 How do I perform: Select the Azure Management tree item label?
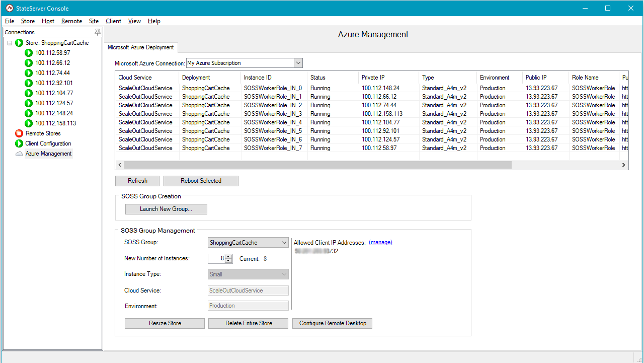(49, 154)
